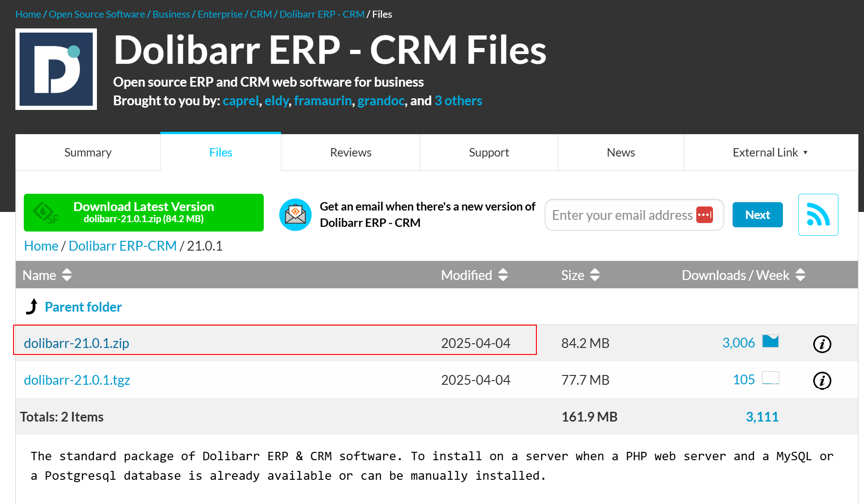Open Open Source Software breadcrumb link
Screen dimensions: 864x504
click(x=97, y=14)
